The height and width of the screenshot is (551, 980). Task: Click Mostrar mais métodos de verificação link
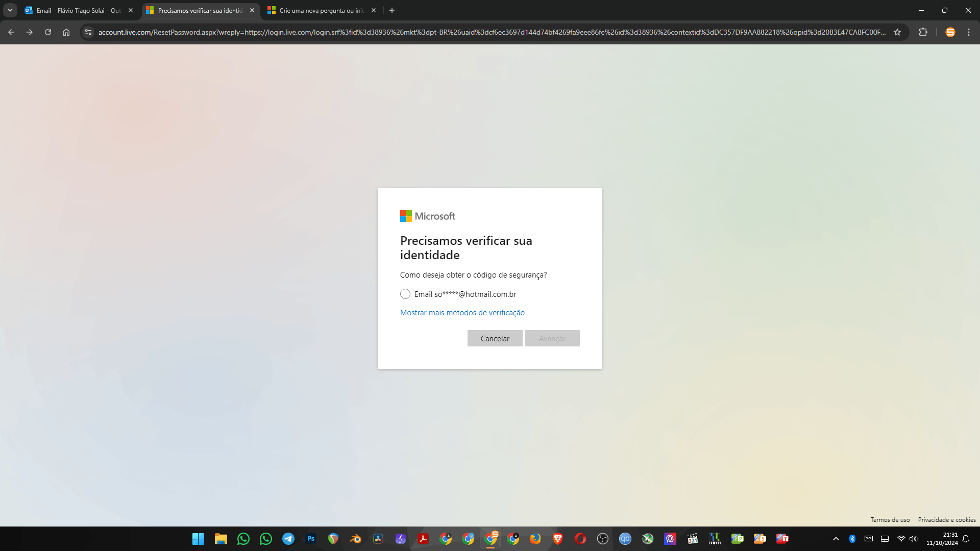tap(462, 313)
